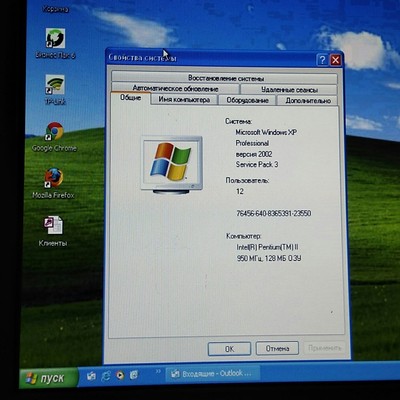
Task: Switch to the Дополнительно tab
Action: [307, 101]
